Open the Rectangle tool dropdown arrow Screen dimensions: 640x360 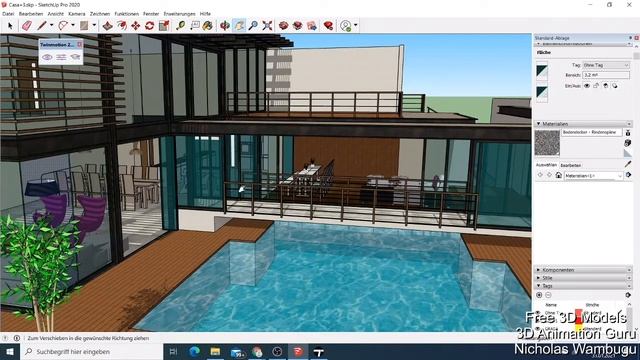tap(94, 26)
